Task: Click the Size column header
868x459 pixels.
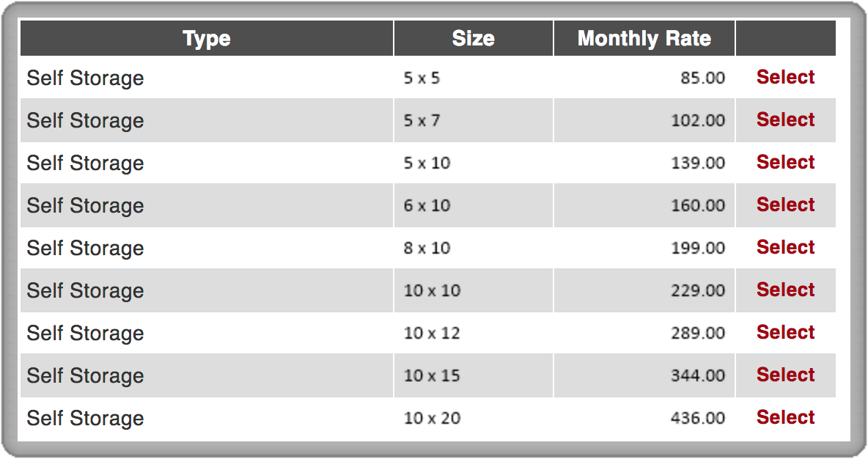Action: [474, 38]
